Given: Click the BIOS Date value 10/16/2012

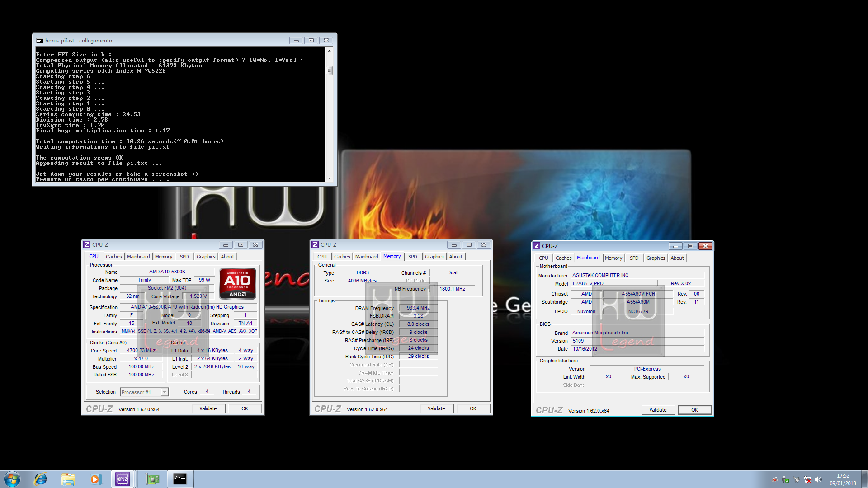Looking at the screenshot, I should [x=637, y=349].
